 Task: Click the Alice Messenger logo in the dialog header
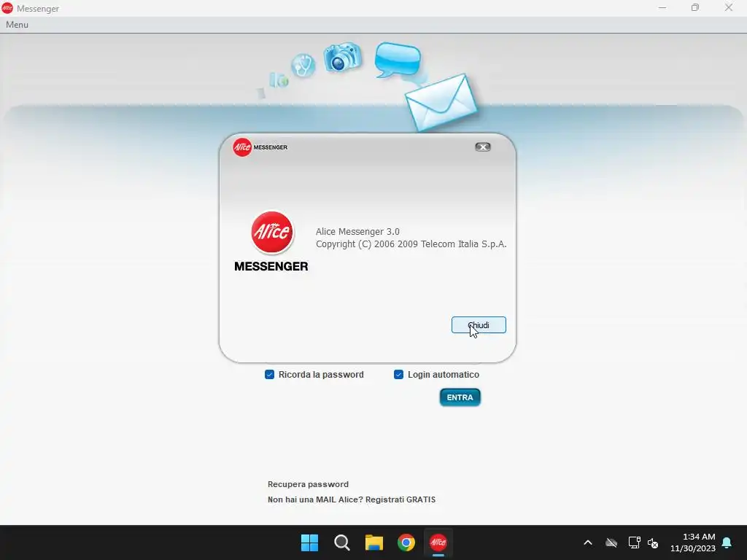click(x=260, y=147)
